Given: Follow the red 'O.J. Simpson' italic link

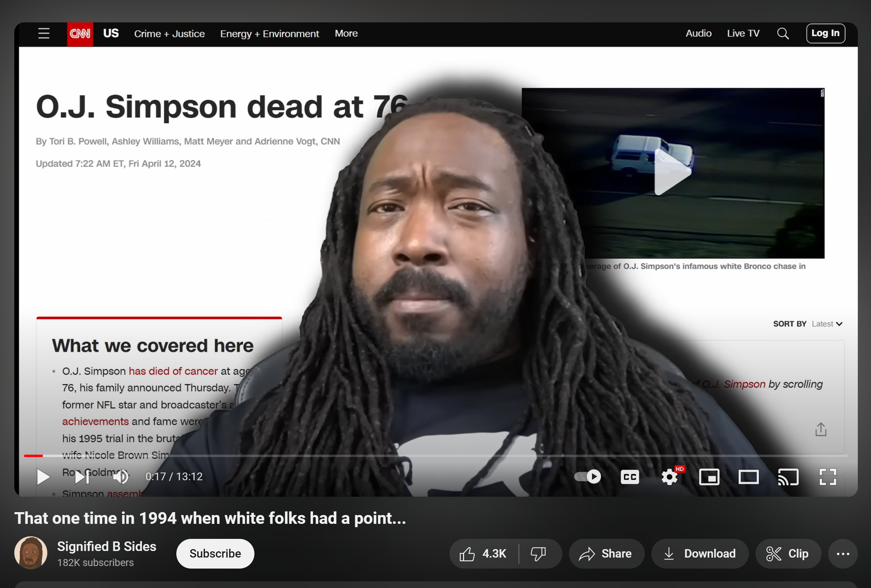Looking at the screenshot, I should tap(733, 384).
